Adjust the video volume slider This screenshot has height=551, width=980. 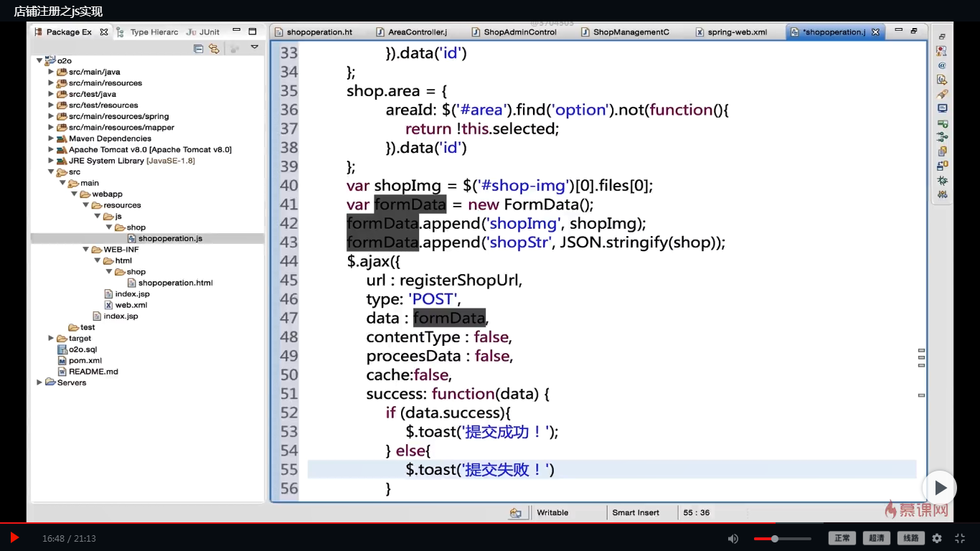tap(783, 538)
